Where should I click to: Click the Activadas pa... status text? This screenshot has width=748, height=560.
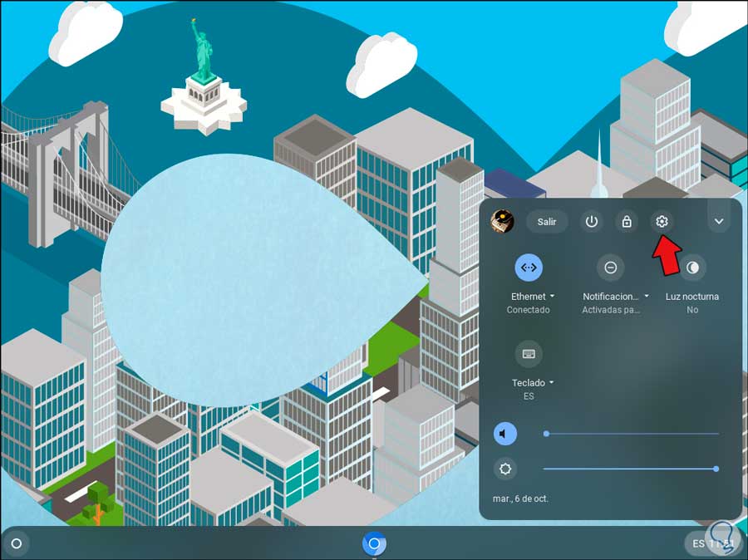[611, 310]
